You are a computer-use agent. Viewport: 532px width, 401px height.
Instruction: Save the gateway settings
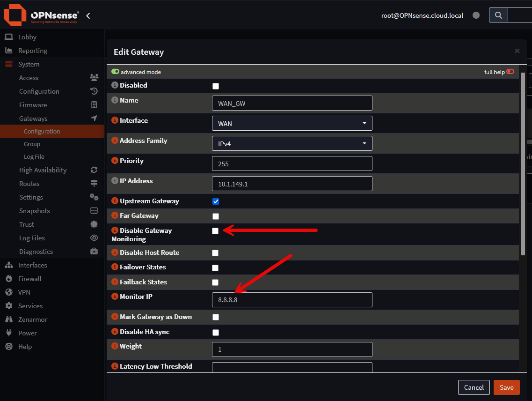[507, 387]
